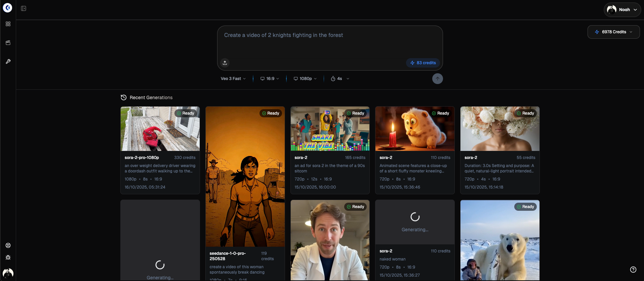Image resolution: width=644 pixels, height=281 pixels.
Task: Open the video clapperboard icon in sidebar
Action: click(8, 43)
